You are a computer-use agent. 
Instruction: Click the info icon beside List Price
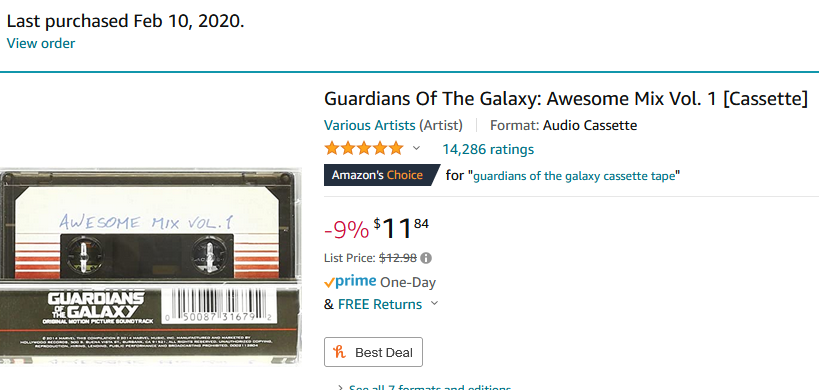426,258
